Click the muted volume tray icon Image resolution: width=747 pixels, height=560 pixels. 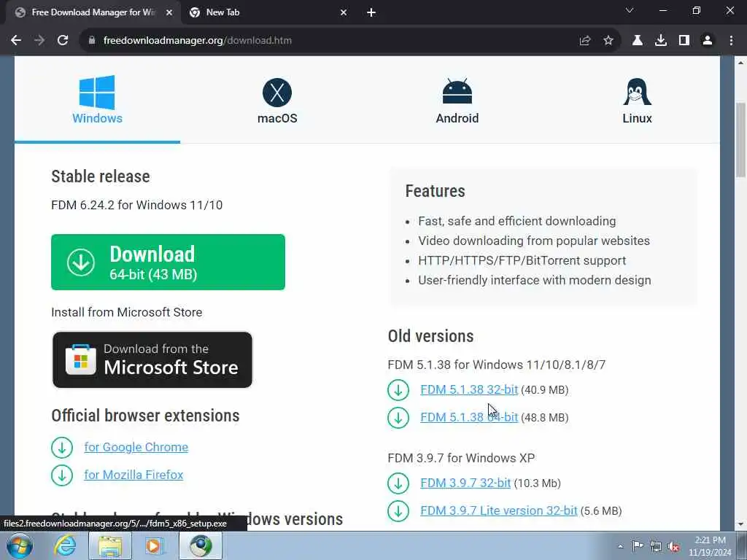pos(673,547)
